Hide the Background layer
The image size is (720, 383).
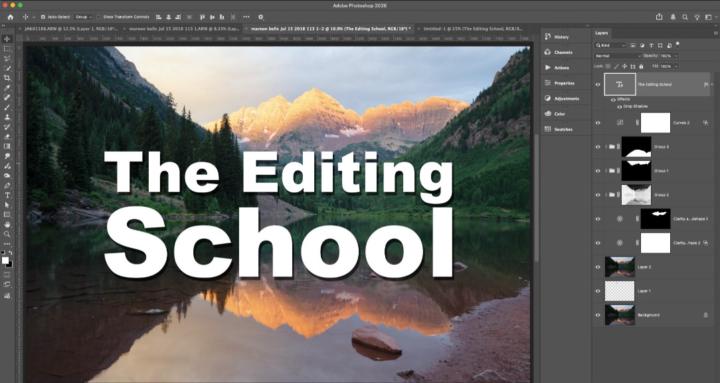pos(598,315)
